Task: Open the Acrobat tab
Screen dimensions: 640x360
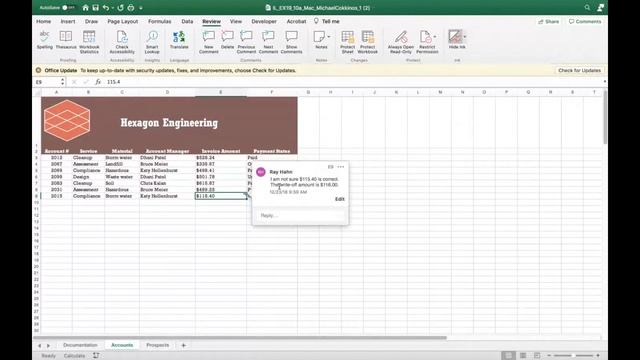Action: [296, 21]
